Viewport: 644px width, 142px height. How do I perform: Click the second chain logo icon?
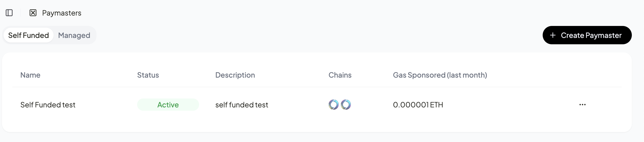(346, 105)
